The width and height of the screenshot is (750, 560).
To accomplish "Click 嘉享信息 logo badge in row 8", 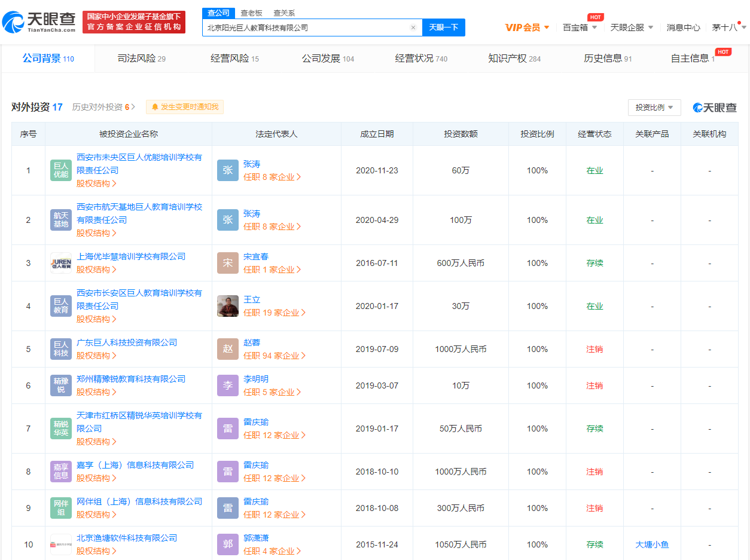I will (x=61, y=472).
